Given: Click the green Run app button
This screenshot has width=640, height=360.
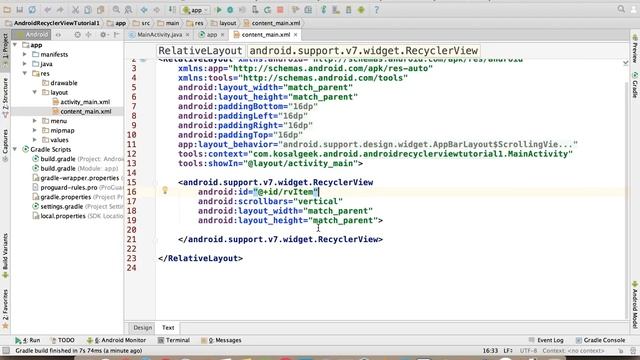Looking at the screenshot, I should (x=219, y=9).
